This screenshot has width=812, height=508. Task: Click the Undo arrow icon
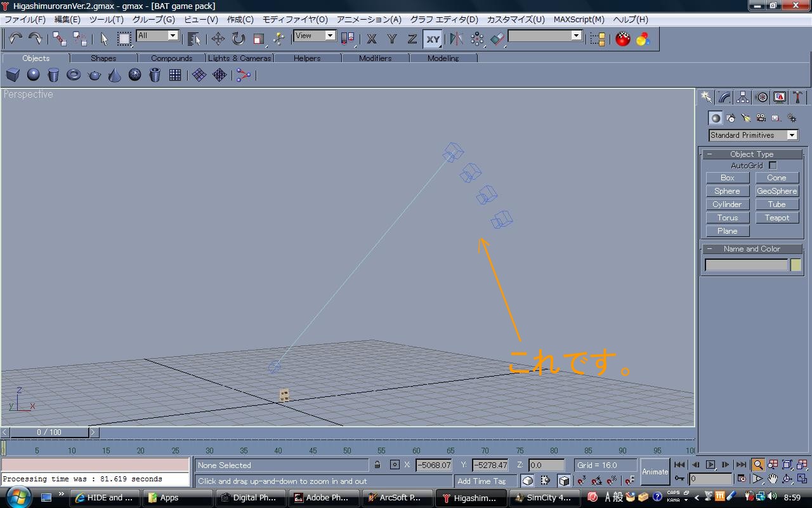15,39
